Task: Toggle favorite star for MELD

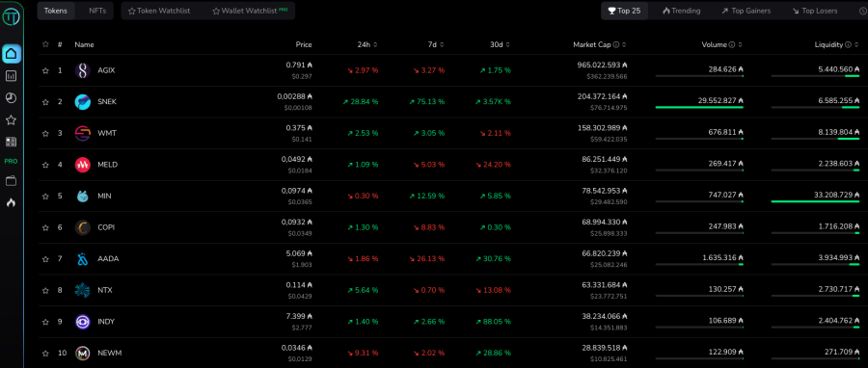Action: click(x=46, y=165)
